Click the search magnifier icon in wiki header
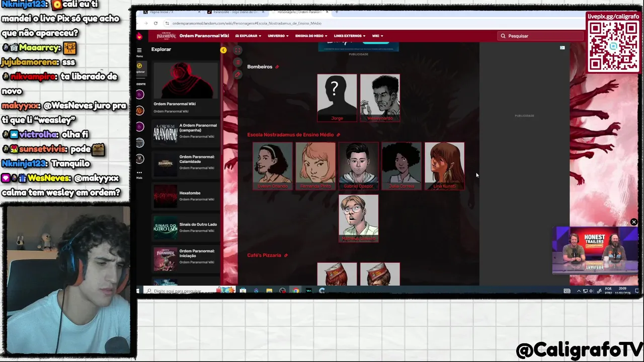The height and width of the screenshot is (362, 644). pos(503,36)
